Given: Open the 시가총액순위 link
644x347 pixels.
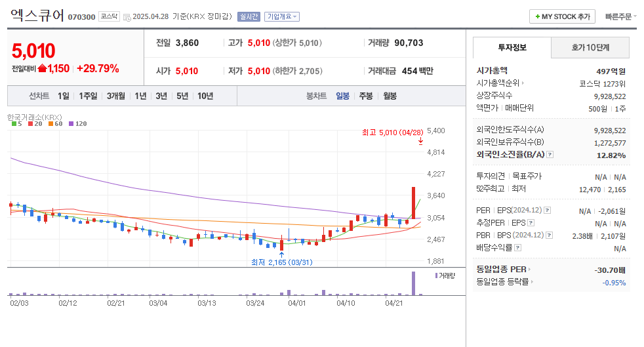Looking at the screenshot, I should 498,83.
